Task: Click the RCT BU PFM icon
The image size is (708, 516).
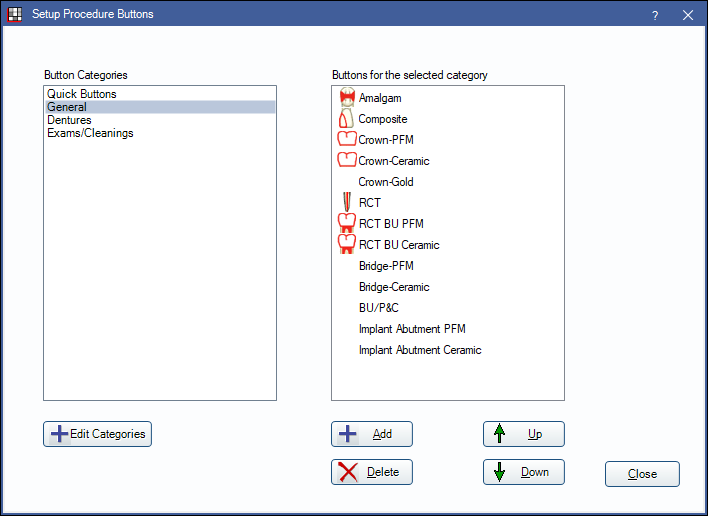Action: pyautogui.click(x=347, y=224)
